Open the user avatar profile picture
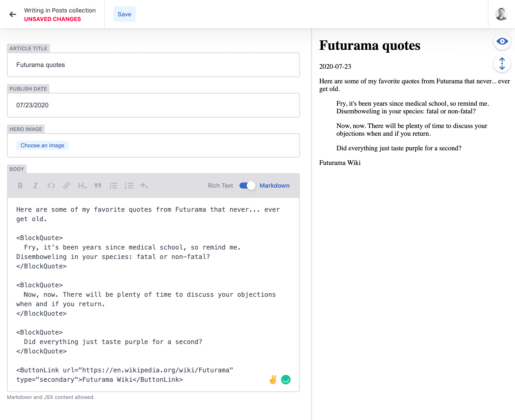The image size is (515, 420). click(502, 14)
